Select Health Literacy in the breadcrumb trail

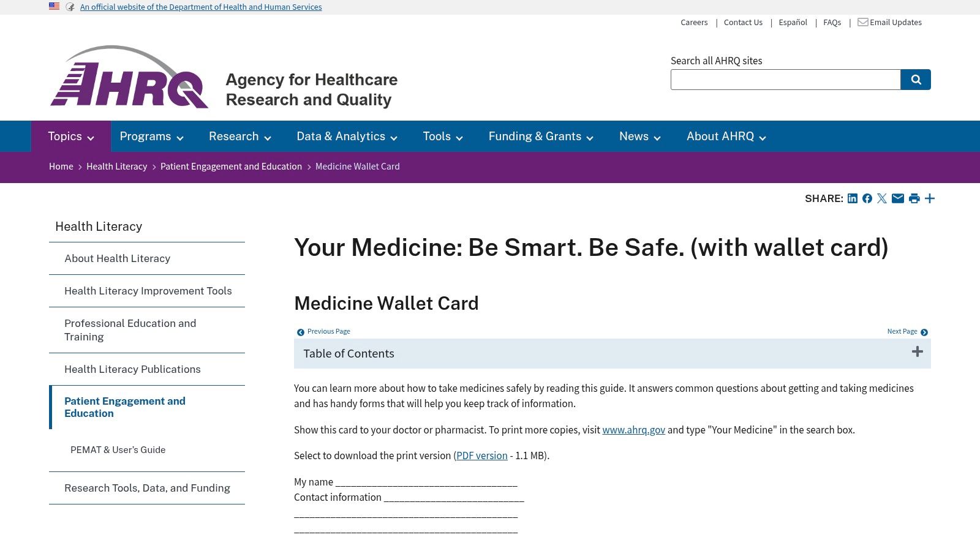[116, 166]
